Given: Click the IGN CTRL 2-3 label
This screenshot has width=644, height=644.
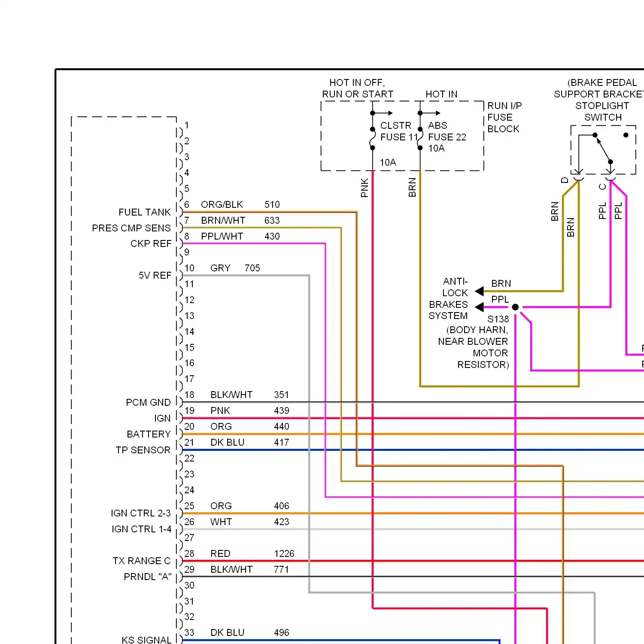Looking at the screenshot, I should pyautogui.click(x=141, y=513).
